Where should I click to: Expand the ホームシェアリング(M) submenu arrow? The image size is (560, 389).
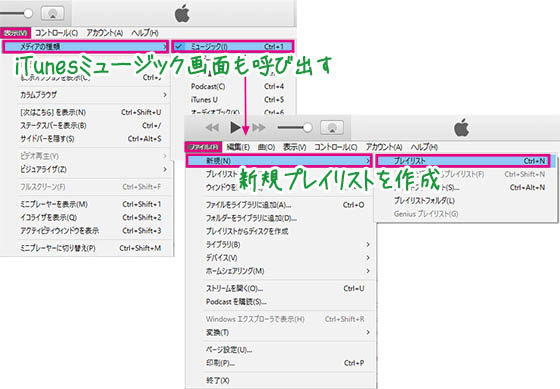point(368,271)
